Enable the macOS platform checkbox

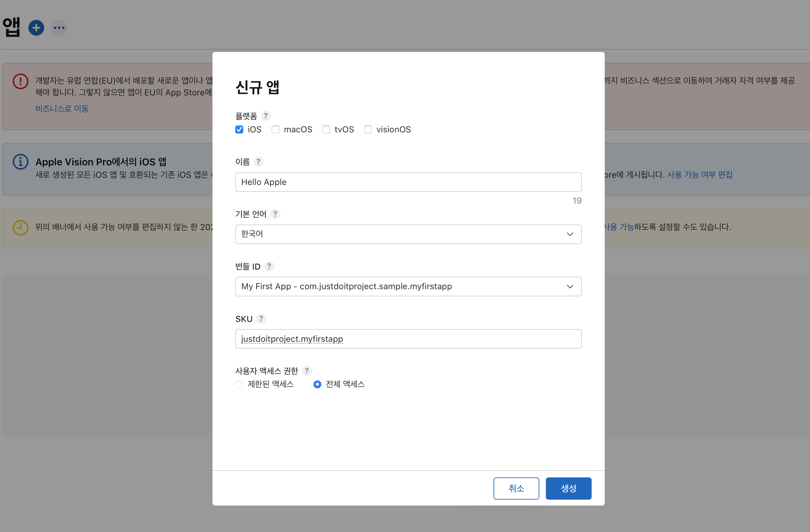tap(275, 130)
